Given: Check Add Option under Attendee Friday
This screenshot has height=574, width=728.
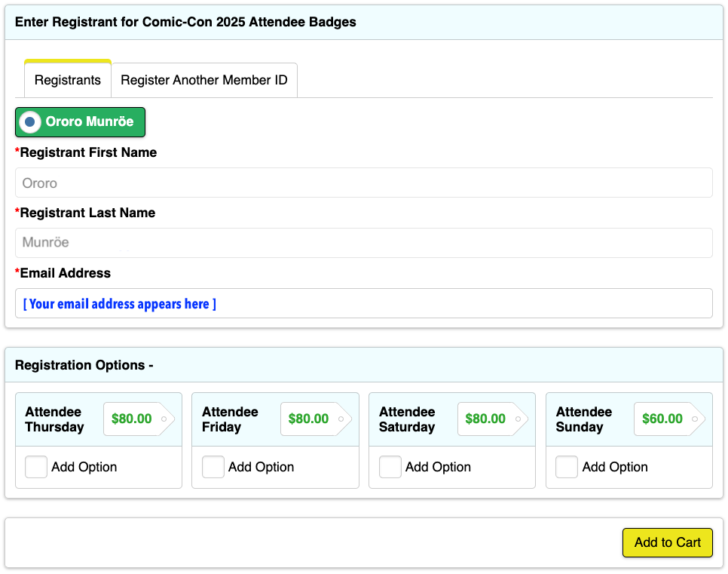Looking at the screenshot, I should 213,467.
